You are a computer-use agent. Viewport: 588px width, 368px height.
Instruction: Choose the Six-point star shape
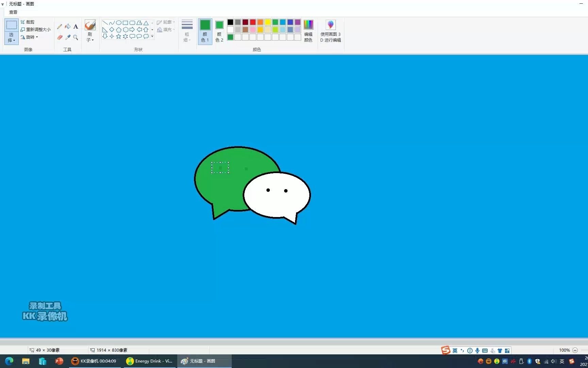[125, 36]
